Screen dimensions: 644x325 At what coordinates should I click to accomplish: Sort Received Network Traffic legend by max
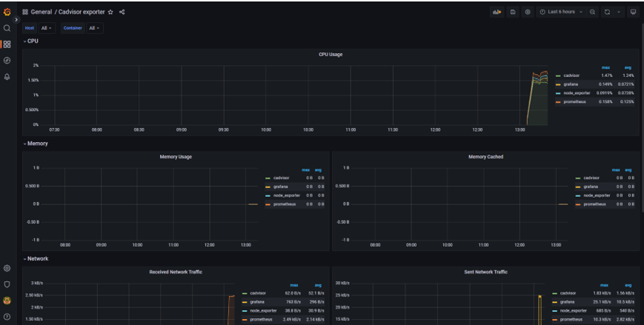(294, 285)
